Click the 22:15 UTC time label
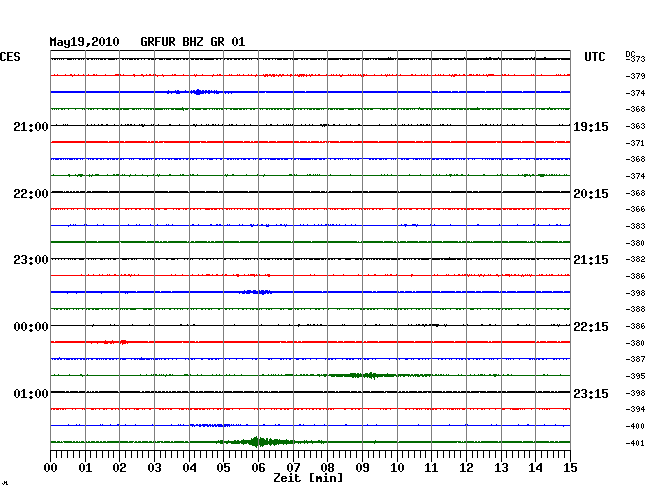The width and height of the screenshot is (650, 494). pyautogui.click(x=591, y=327)
